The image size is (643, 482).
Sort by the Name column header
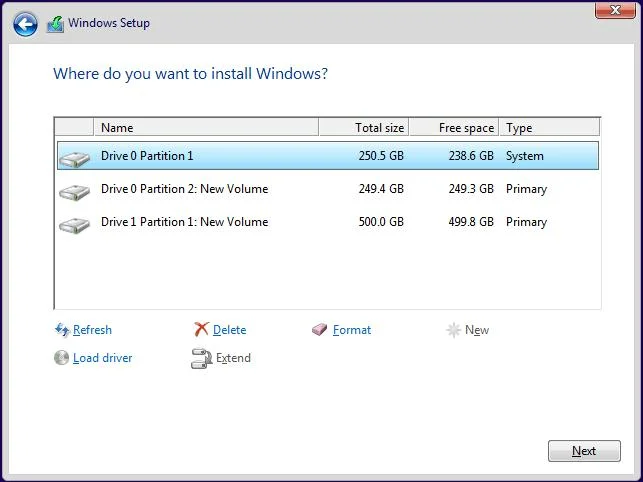tap(206, 127)
